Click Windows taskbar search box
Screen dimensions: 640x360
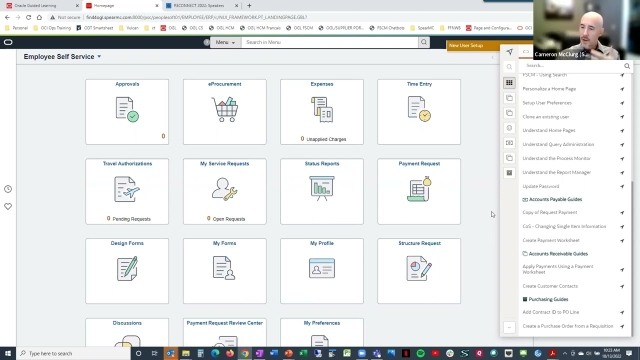click(x=73, y=353)
